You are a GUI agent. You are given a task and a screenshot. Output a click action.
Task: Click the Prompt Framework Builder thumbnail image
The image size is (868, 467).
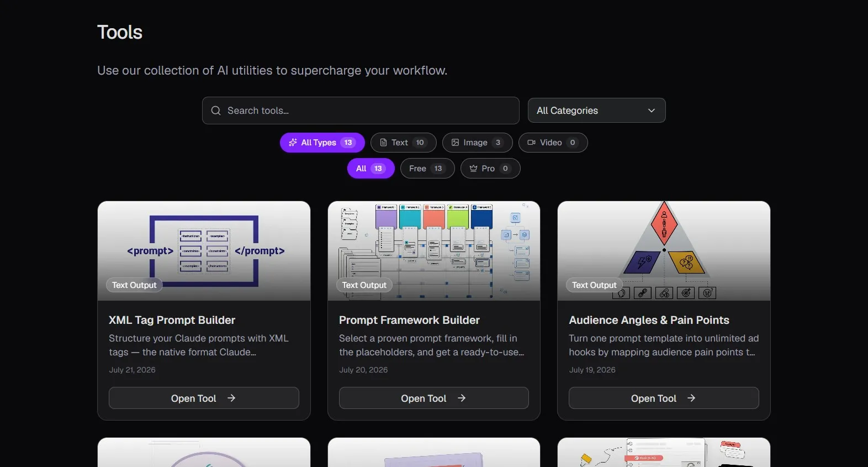pos(433,251)
